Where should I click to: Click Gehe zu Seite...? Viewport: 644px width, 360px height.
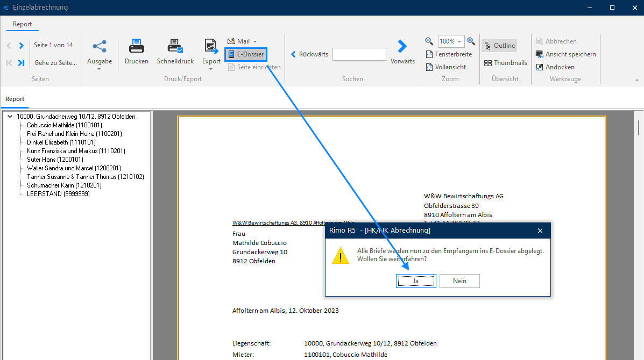55,63
